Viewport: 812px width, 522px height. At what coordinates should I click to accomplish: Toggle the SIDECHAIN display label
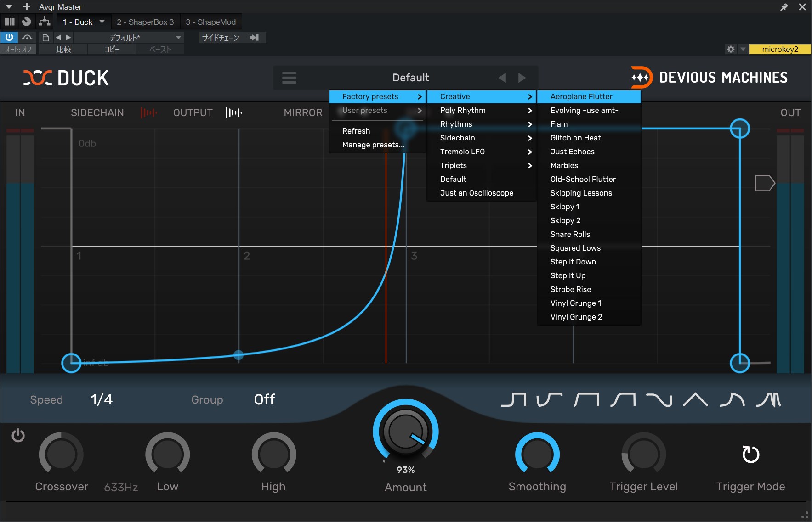(97, 112)
